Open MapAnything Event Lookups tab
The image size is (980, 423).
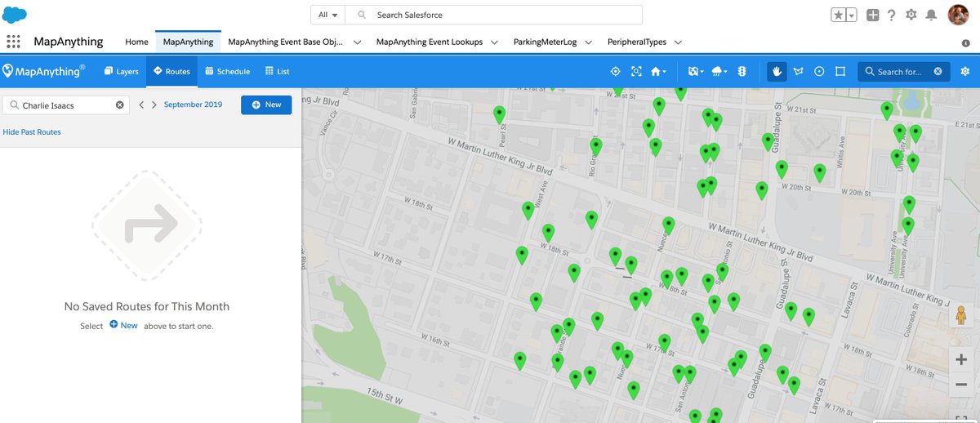click(x=429, y=42)
